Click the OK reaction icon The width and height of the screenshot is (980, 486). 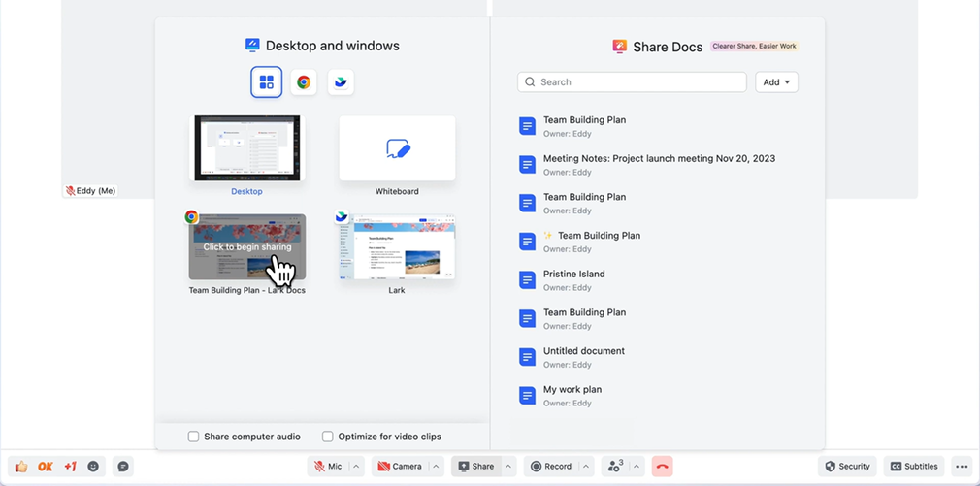[46, 467]
